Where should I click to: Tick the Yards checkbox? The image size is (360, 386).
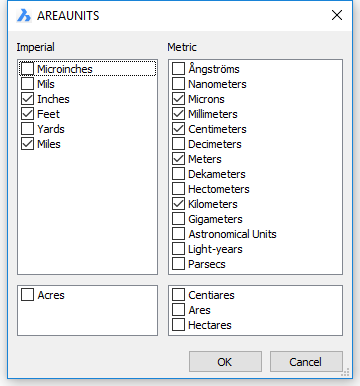pos(28,129)
